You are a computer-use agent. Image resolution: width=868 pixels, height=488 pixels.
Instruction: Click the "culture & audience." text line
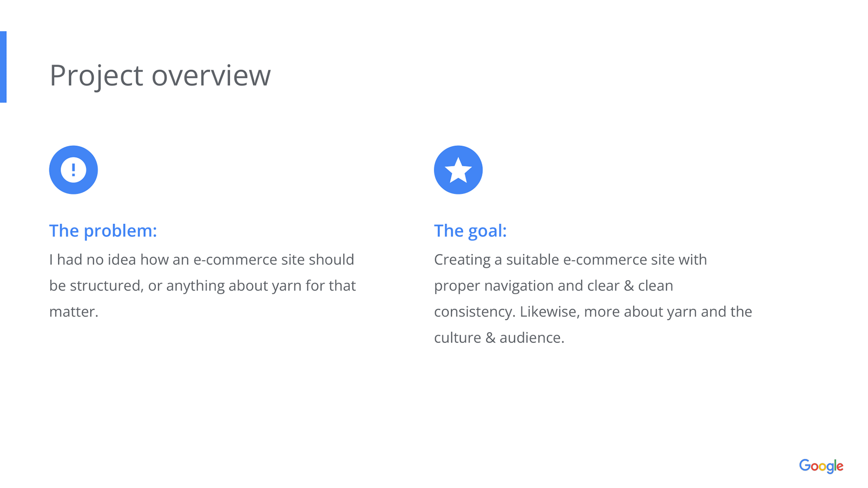(499, 338)
